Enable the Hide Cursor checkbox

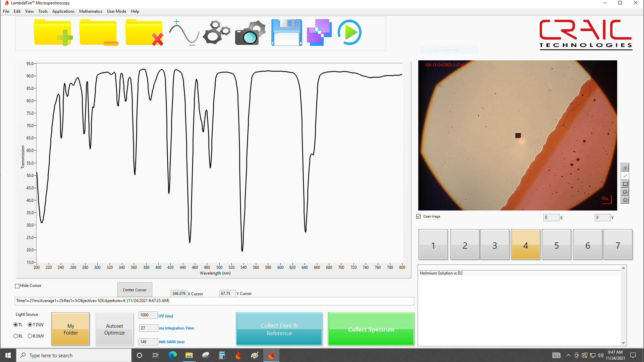[17, 286]
